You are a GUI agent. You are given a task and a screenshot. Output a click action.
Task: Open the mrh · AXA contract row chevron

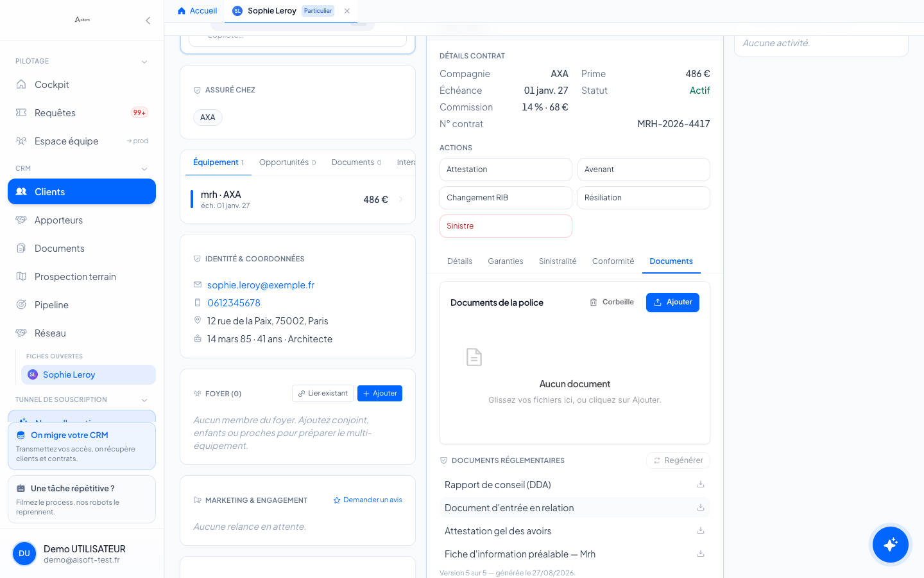click(400, 199)
